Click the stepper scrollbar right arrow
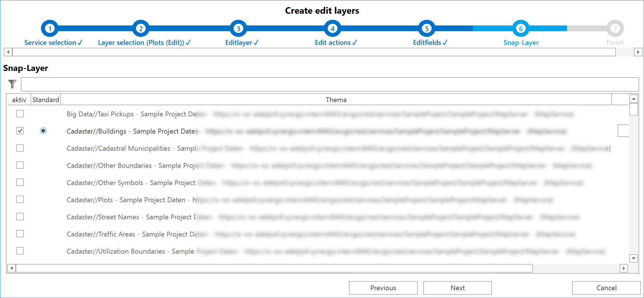The width and height of the screenshot is (644, 298). [x=638, y=52]
